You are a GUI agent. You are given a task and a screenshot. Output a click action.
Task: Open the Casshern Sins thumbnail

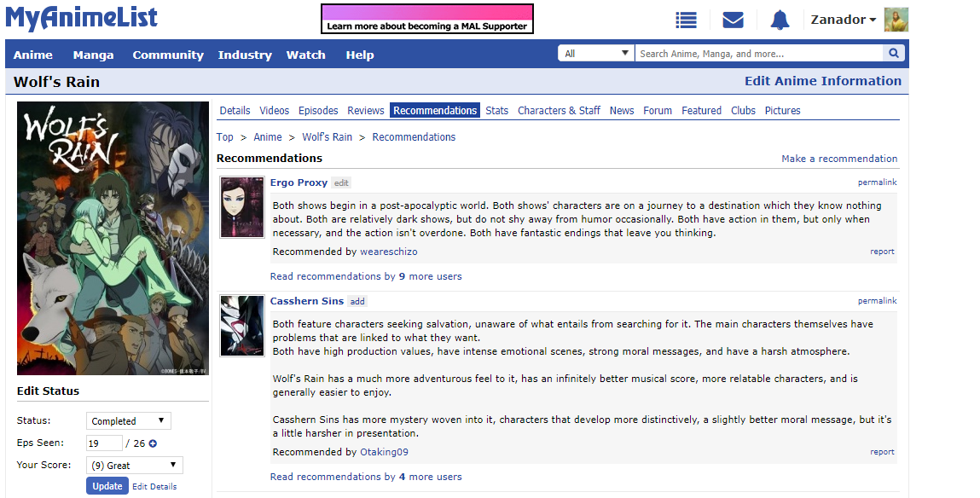coord(242,326)
